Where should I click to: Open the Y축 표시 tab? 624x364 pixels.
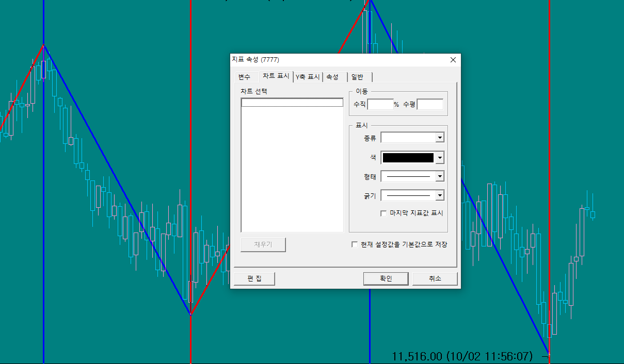click(x=308, y=77)
